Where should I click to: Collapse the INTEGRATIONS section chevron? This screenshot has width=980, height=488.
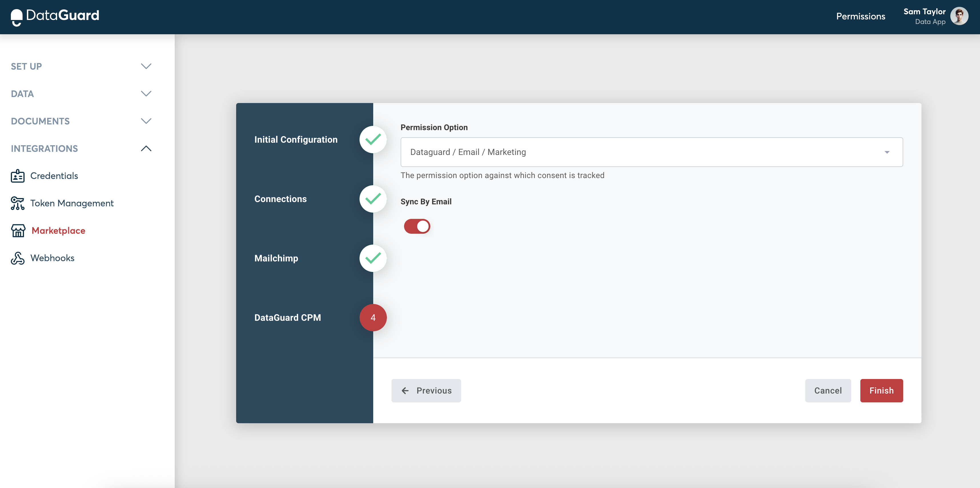pyautogui.click(x=146, y=148)
